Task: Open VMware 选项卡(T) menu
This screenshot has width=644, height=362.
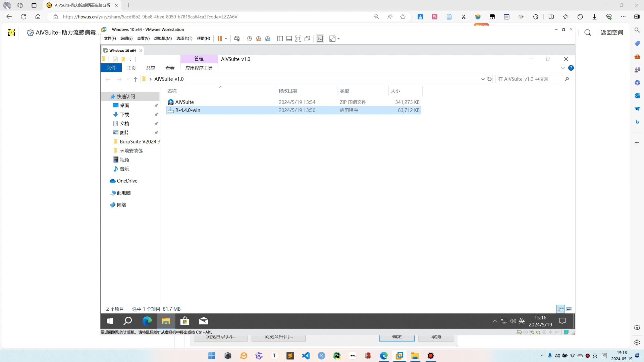Action: (184, 39)
